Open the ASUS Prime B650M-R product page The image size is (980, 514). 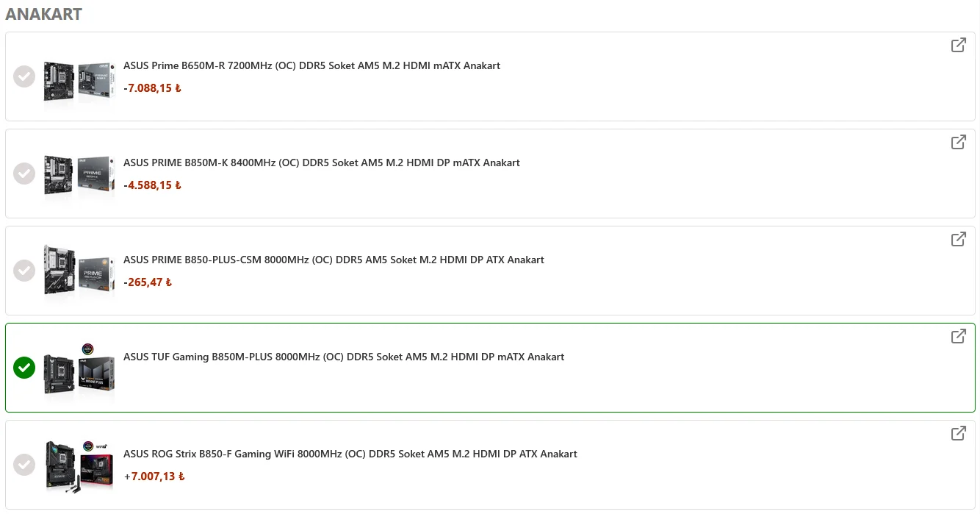[x=312, y=65]
